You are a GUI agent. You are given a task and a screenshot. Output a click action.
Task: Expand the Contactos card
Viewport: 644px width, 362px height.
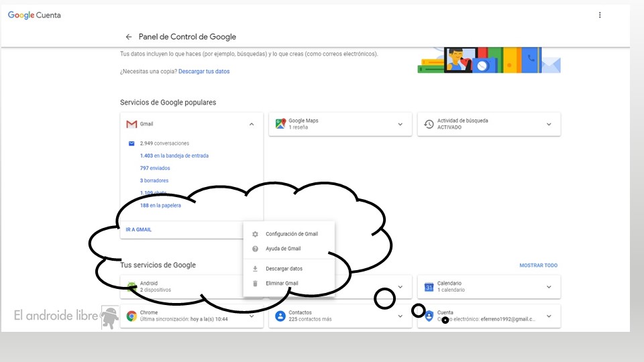point(400,316)
